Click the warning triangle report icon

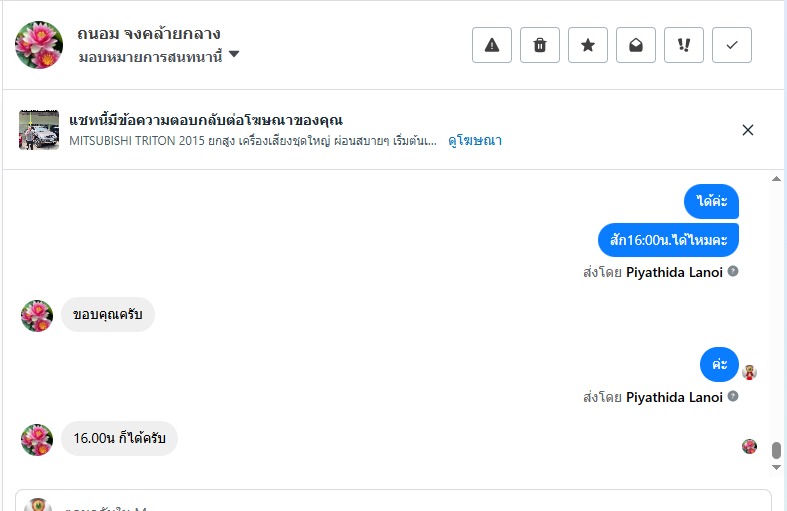click(x=492, y=45)
